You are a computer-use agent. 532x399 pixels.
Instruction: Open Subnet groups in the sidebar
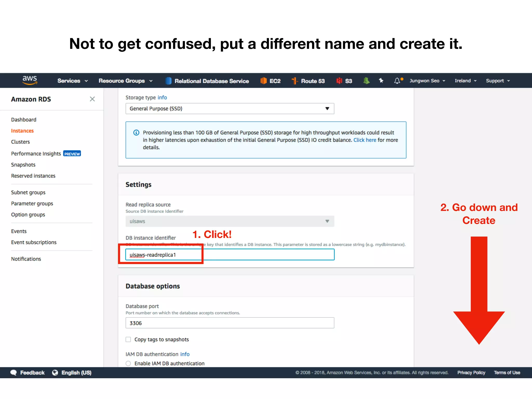(28, 192)
